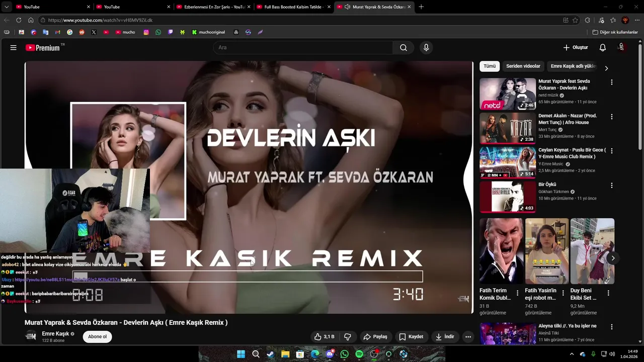Show next Shorts with arrow
This screenshot has width=644, height=362.
click(x=613, y=258)
